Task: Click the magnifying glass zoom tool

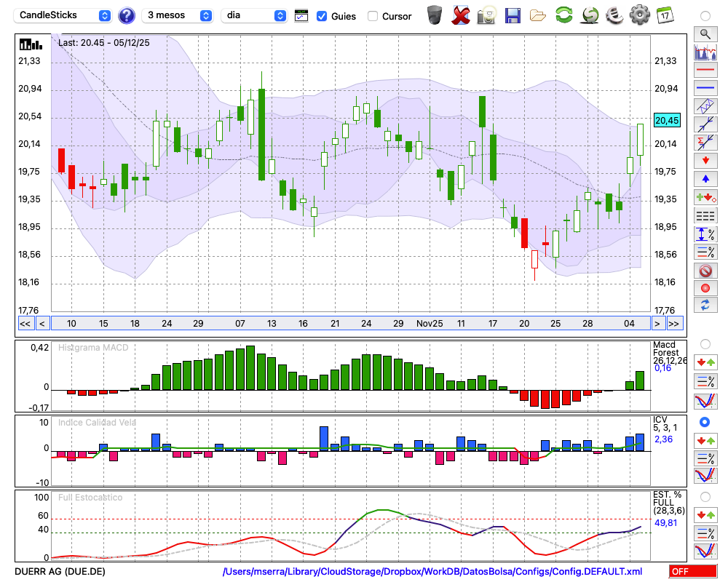Action: [x=705, y=33]
